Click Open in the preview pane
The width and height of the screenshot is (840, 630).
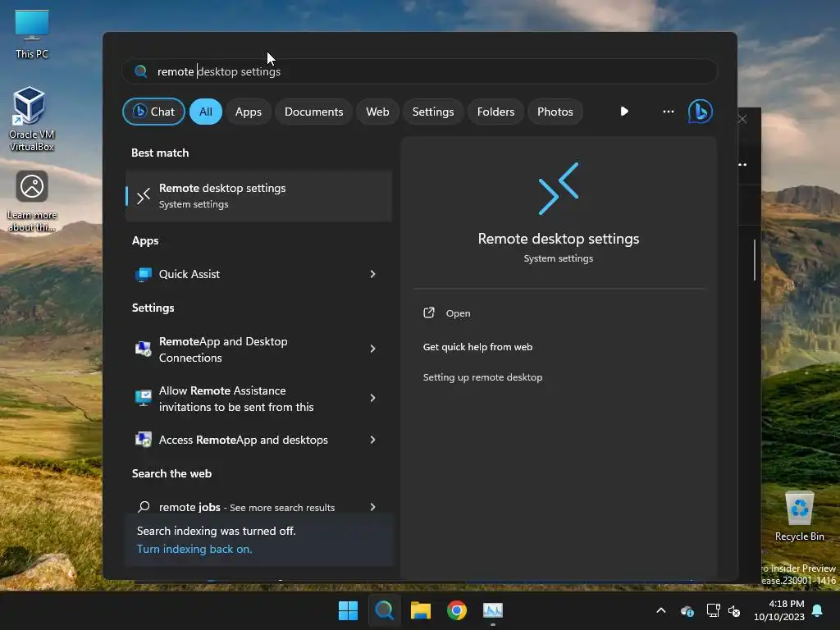(x=458, y=313)
